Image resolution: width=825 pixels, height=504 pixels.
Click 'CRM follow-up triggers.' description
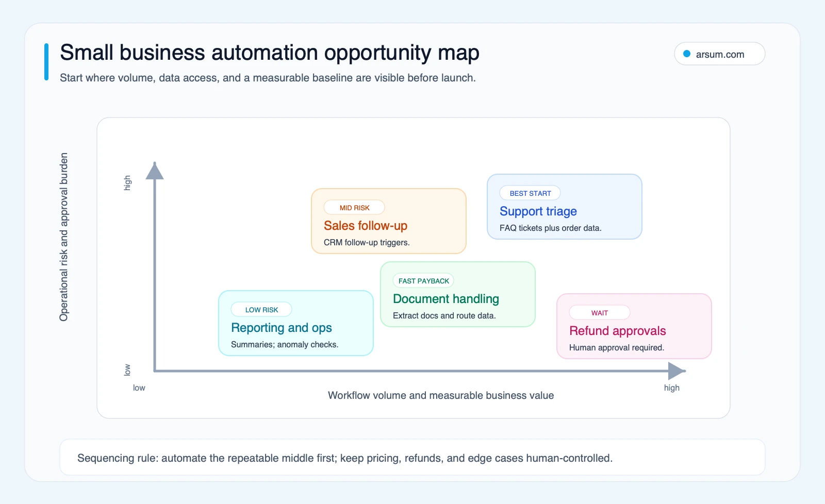(x=367, y=242)
